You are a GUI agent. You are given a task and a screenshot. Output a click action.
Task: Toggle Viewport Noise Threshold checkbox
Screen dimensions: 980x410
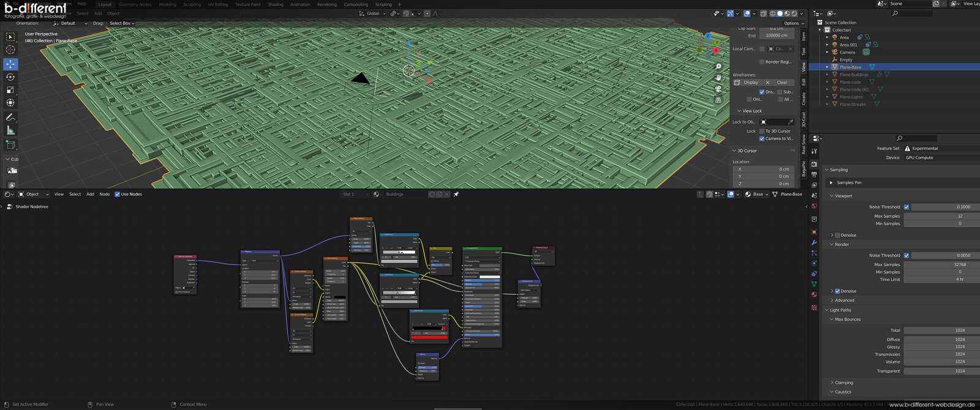[x=907, y=207]
